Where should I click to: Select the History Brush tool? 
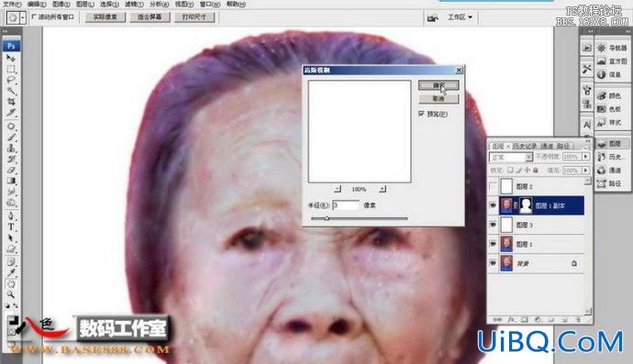click(11, 159)
